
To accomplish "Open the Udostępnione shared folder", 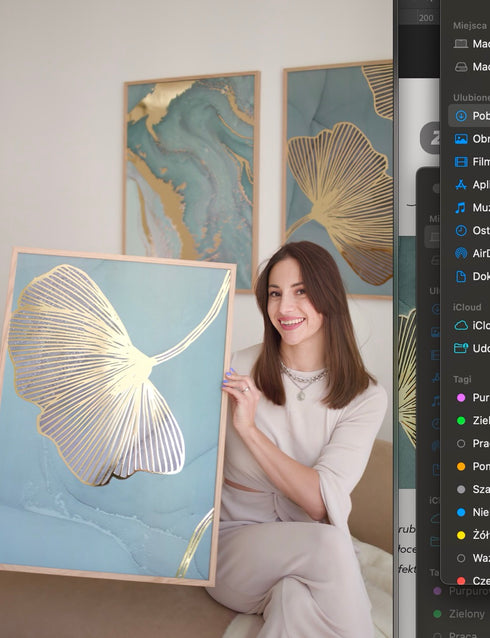I will (469, 348).
